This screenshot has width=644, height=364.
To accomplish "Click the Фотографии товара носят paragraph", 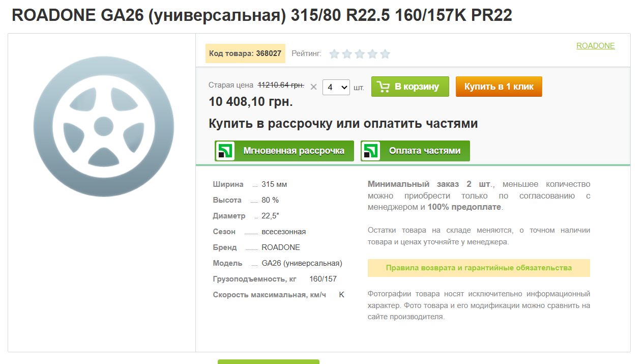I will (x=479, y=305).
